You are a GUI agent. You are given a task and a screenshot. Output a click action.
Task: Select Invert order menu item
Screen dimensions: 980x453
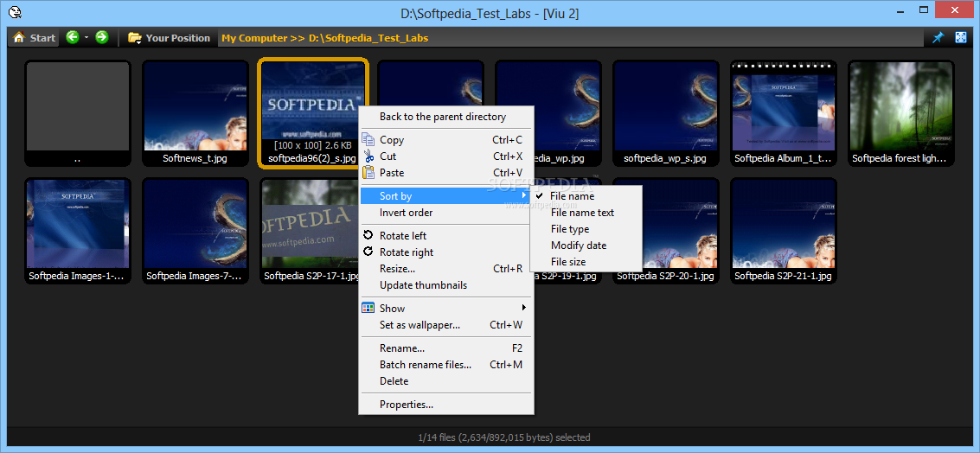pos(446,213)
